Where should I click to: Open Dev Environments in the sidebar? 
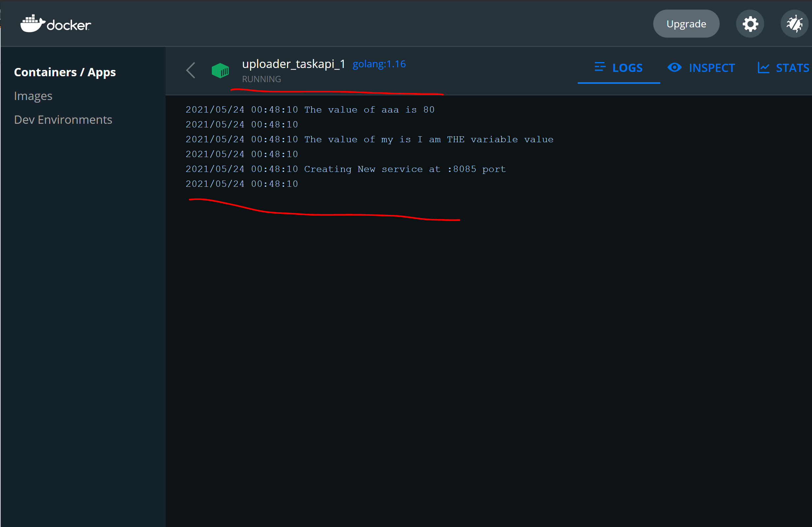click(x=63, y=120)
